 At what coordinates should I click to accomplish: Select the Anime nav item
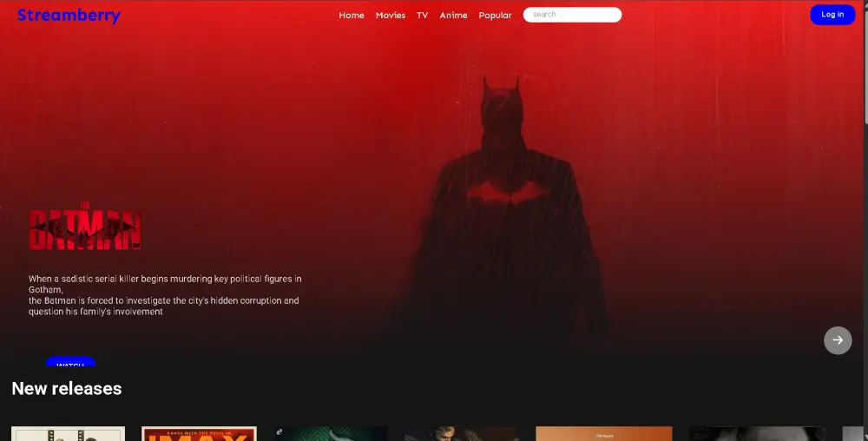click(x=453, y=16)
